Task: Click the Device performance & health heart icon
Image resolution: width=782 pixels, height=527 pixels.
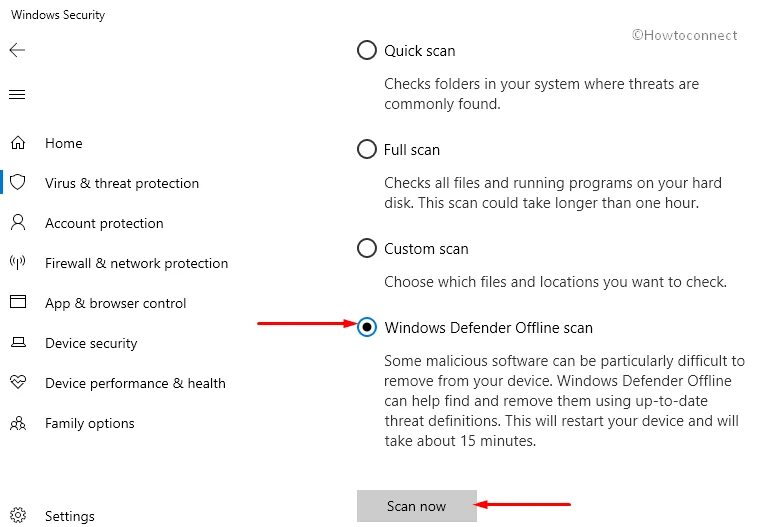Action: coord(18,383)
